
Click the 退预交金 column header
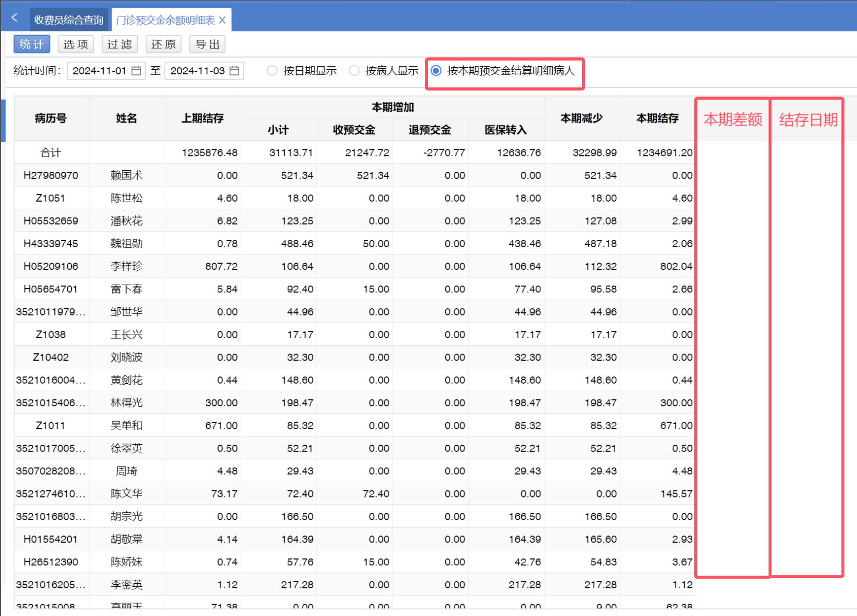pos(430,130)
